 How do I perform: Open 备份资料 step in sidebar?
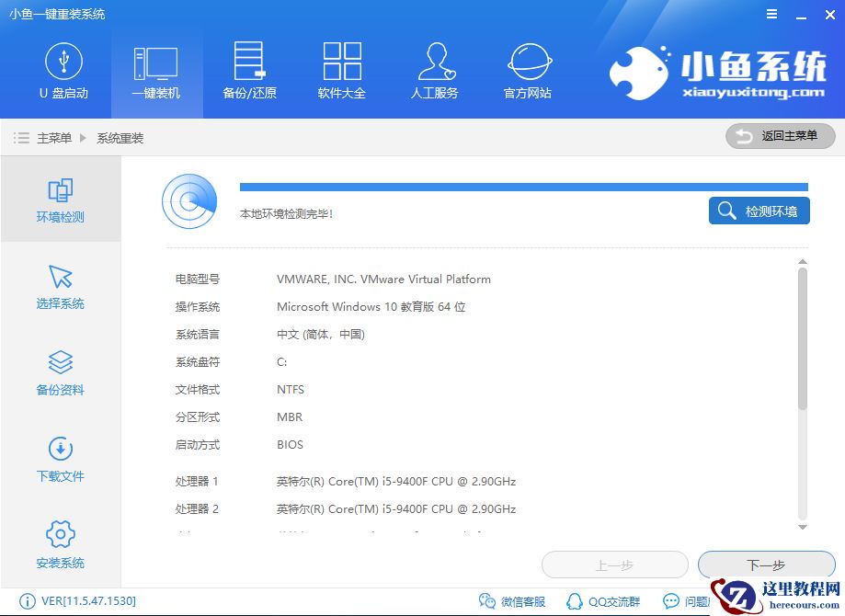(x=60, y=372)
